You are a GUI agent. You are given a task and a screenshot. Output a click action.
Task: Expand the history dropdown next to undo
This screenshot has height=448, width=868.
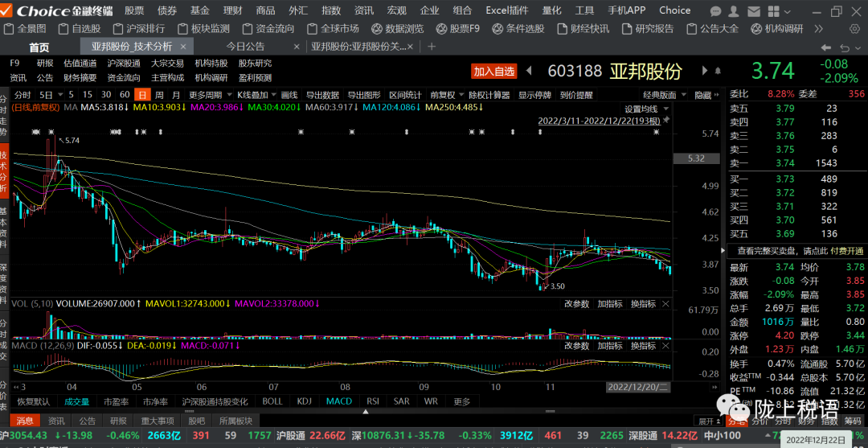860,47
